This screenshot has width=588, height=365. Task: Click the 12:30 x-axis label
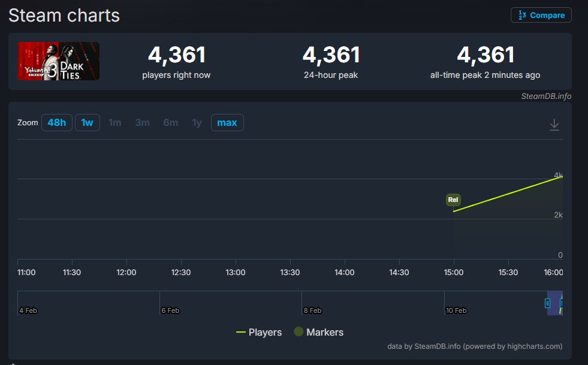pos(181,272)
